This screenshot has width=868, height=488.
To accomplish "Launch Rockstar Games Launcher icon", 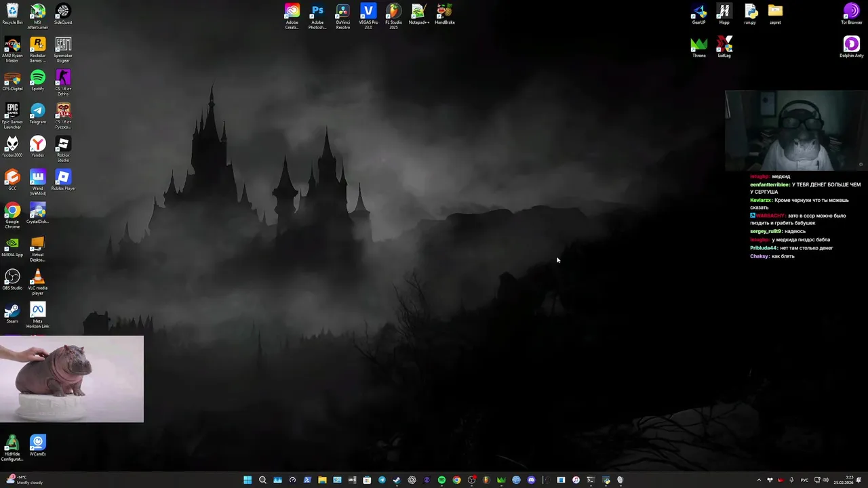I will click(x=38, y=50).
